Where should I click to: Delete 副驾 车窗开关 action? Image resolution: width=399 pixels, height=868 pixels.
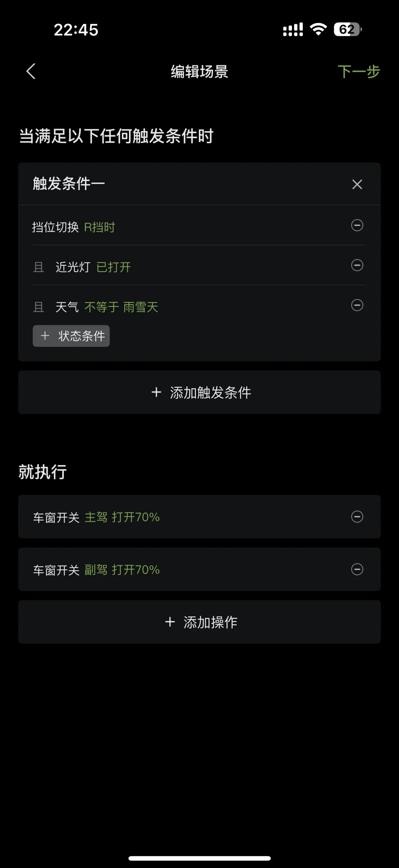tap(357, 569)
